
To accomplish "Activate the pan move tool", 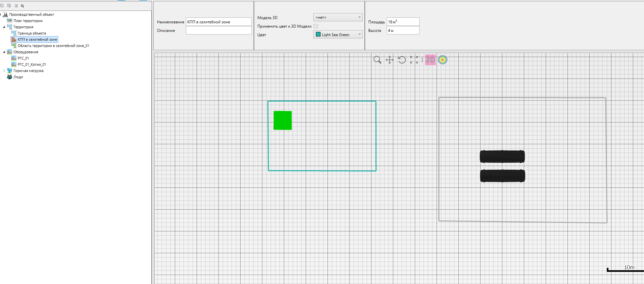I will (390, 60).
